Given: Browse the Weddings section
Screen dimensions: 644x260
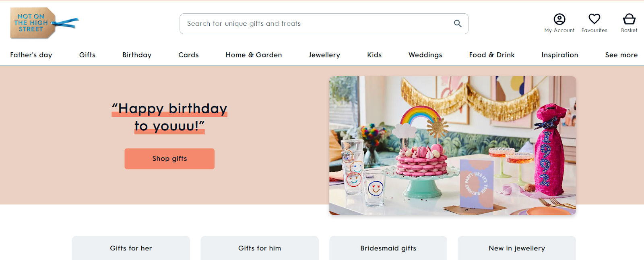Looking at the screenshot, I should click(x=425, y=55).
